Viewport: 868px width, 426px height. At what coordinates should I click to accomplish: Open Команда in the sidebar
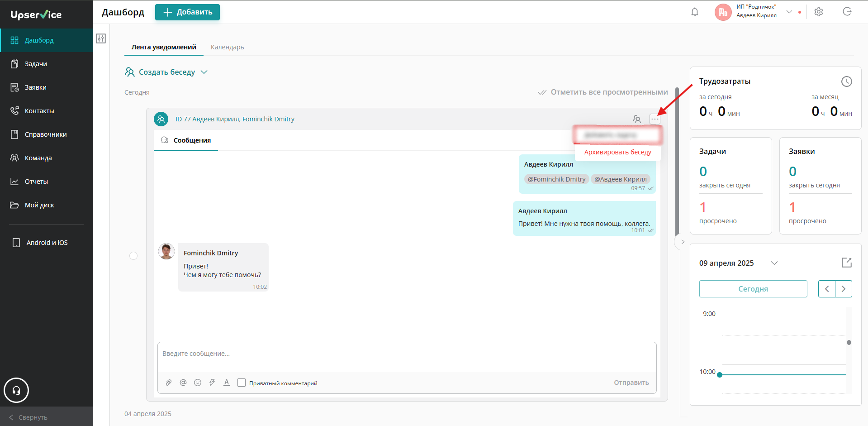[46, 158]
